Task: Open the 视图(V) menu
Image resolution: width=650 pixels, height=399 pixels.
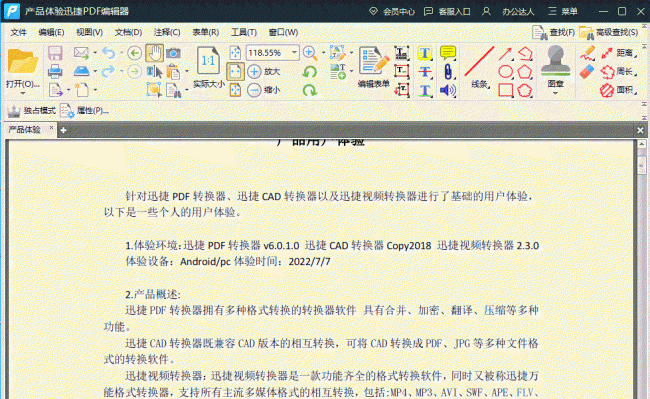Action: pos(90,32)
